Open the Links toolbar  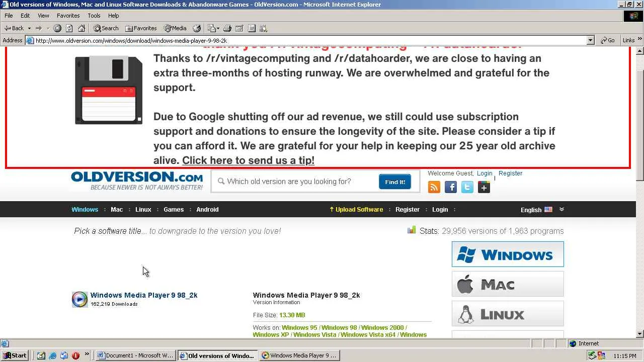[628, 40]
